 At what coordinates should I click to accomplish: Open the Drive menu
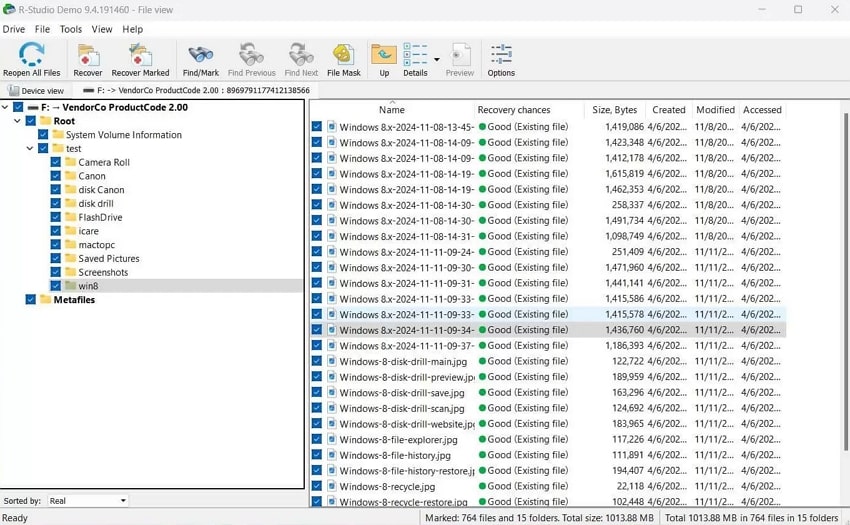pyautogui.click(x=14, y=29)
